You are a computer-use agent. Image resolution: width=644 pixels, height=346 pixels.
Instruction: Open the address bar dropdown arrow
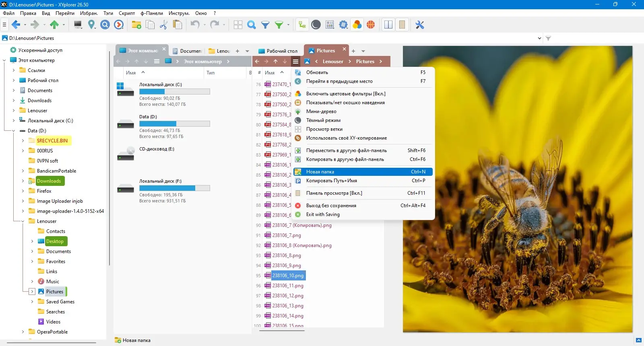(x=539, y=38)
